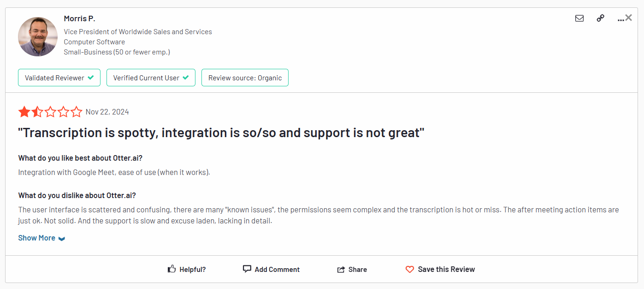This screenshot has width=644, height=289.
Task: Click the Show More chevron arrow
Action: point(62,239)
